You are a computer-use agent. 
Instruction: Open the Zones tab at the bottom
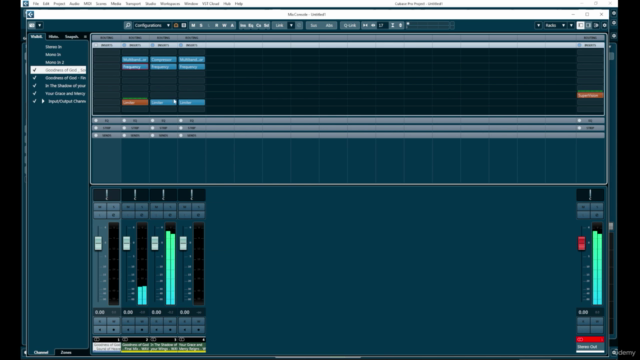66,352
